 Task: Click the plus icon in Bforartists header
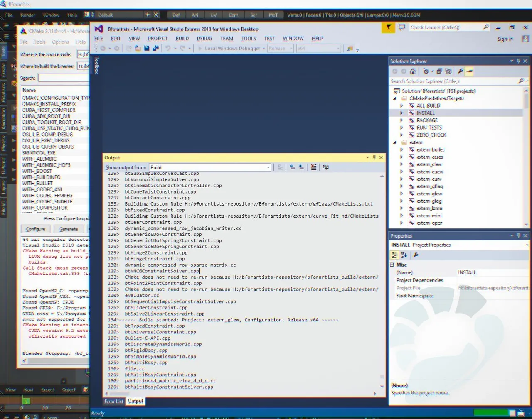pos(148,15)
